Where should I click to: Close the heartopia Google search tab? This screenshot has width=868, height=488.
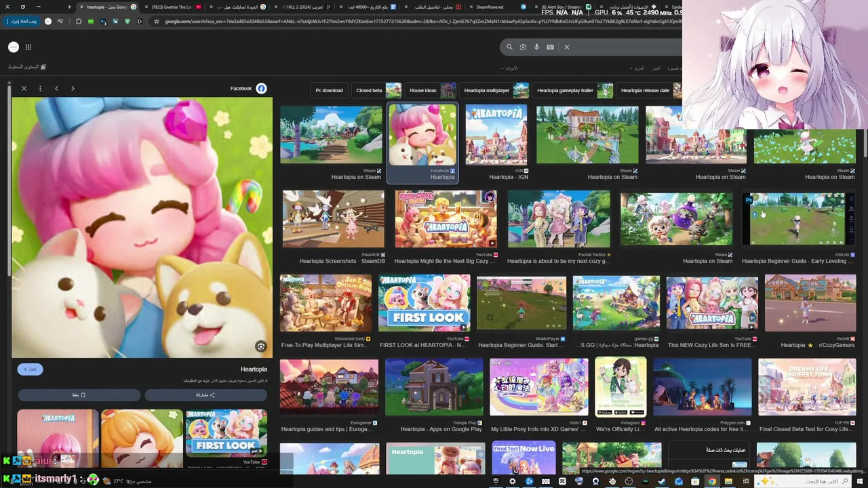pos(81,7)
